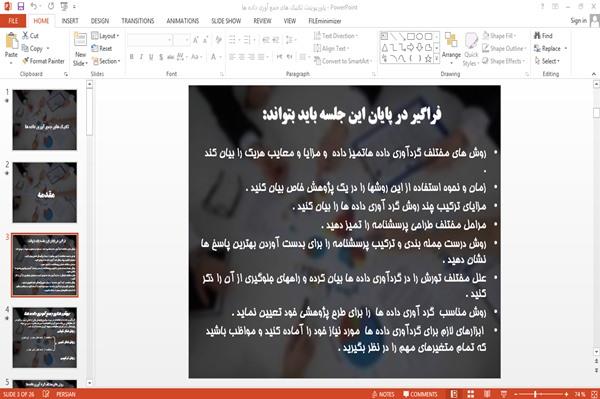The image size is (600, 399).
Task: Toggle Align Left paragraph alignment
Action: coord(232,57)
